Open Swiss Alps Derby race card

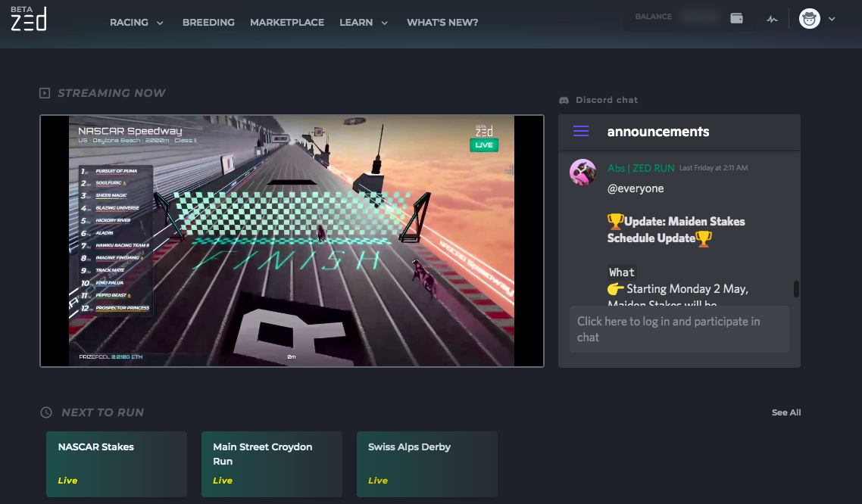click(x=427, y=464)
